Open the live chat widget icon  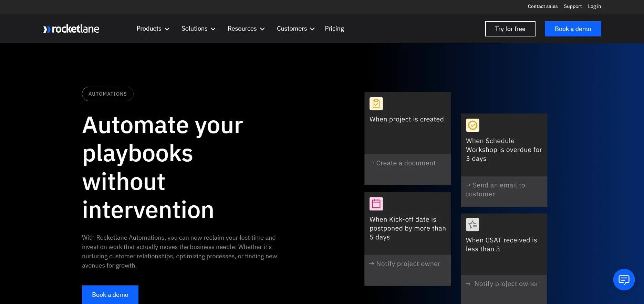click(624, 280)
